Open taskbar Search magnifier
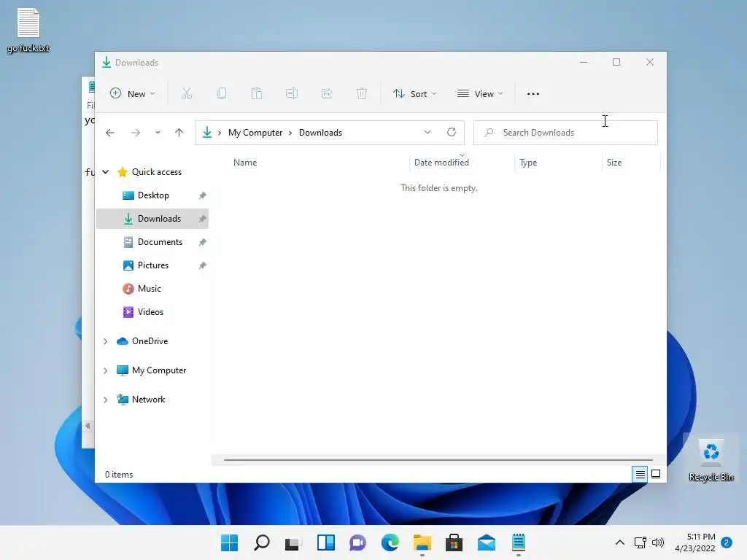The width and height of the screenshot is (747, 560). tap(262, 542)
